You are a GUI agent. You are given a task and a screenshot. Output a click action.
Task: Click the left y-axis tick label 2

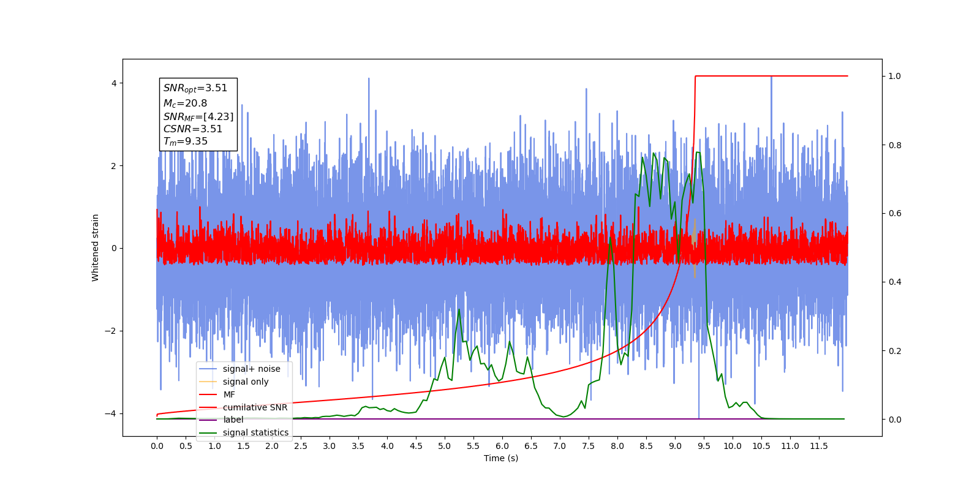pos(114,166)
